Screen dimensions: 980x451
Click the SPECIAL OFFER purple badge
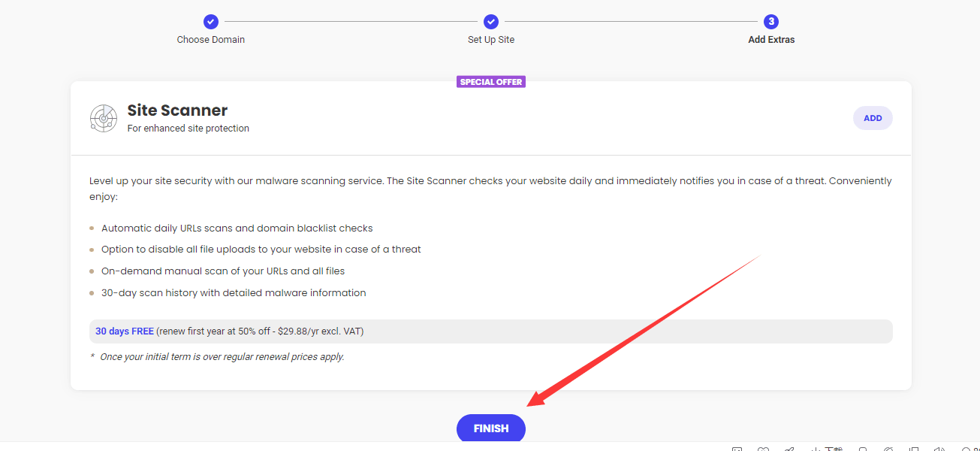click(490, 81)
